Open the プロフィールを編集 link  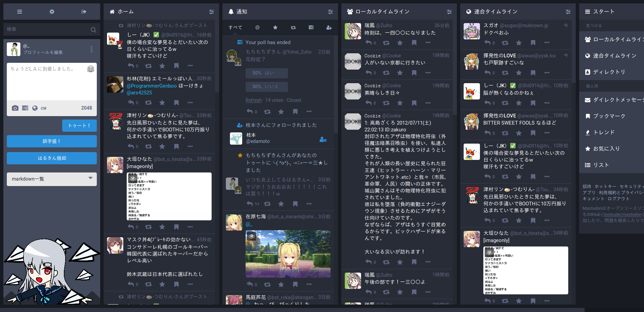click(43, 52)
